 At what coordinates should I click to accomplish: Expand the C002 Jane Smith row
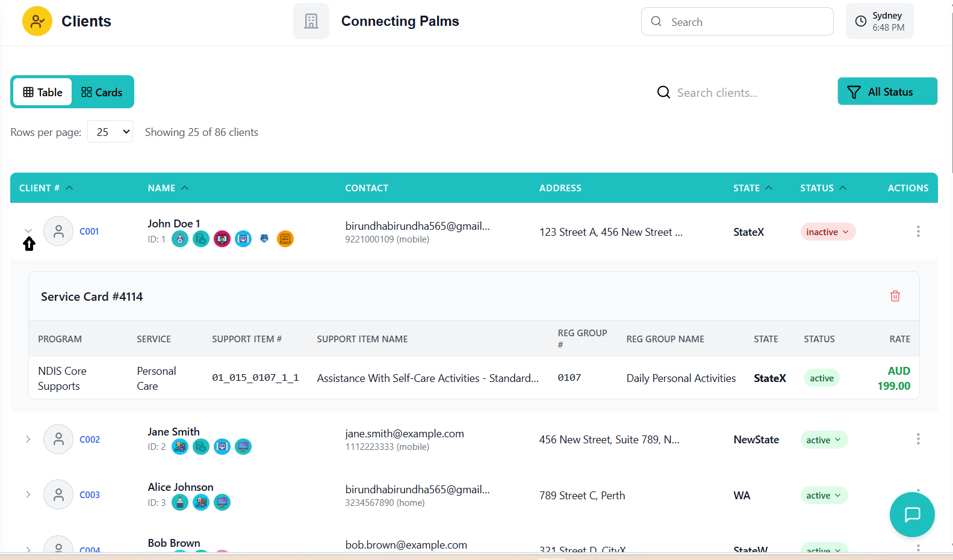pos(28,439)
